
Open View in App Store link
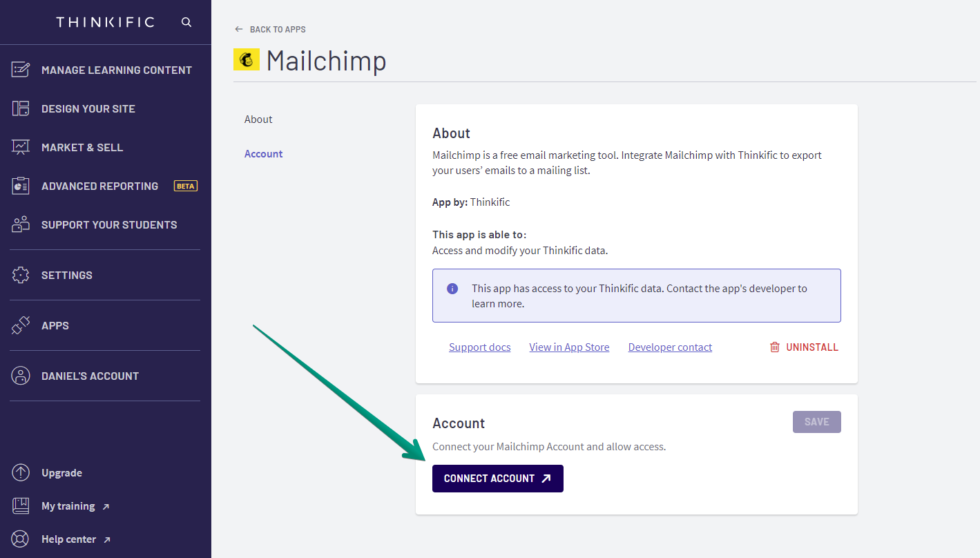[569, 347]
